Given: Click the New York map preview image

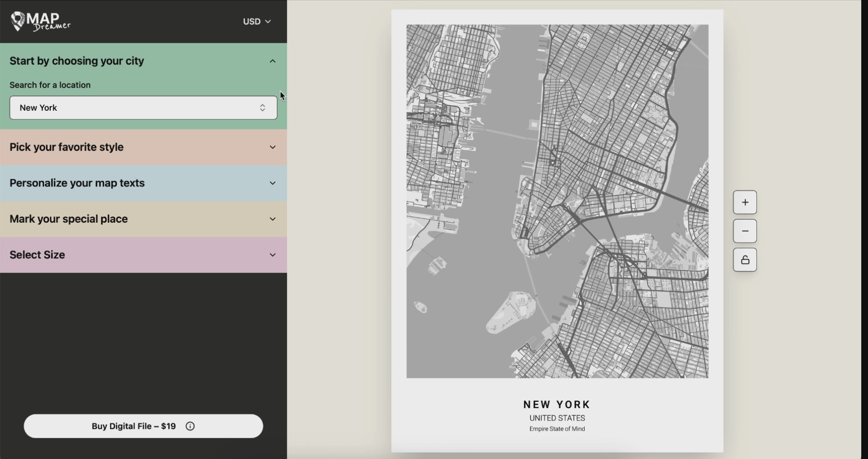Looking at the screenshot, I should (557, 201).
